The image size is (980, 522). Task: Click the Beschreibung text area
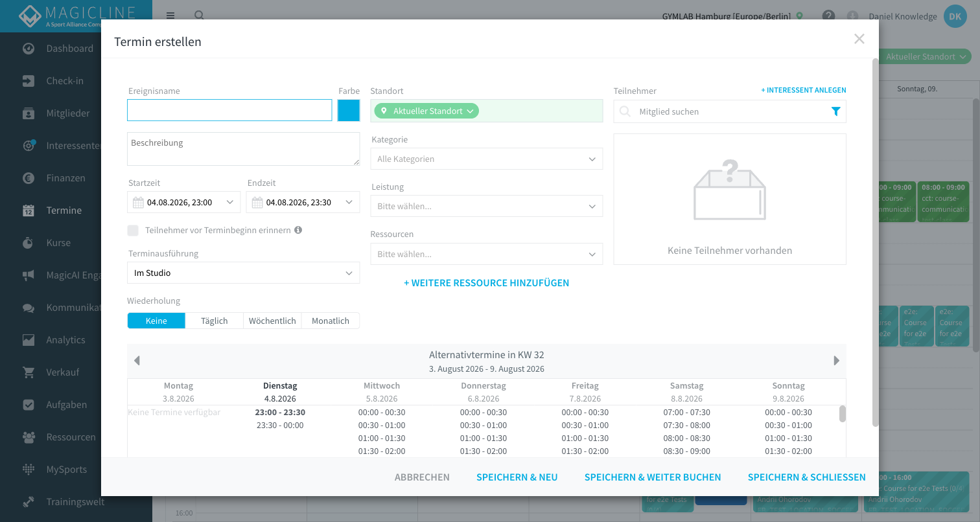tap(244, 149)
